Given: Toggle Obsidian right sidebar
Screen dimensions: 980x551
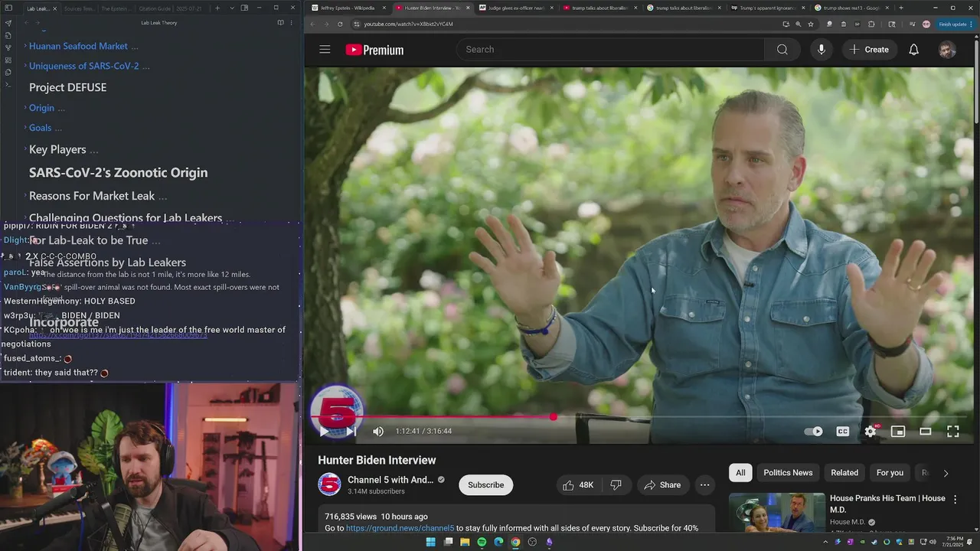Looking at the screenshot, I should click(x=244, y=8).
